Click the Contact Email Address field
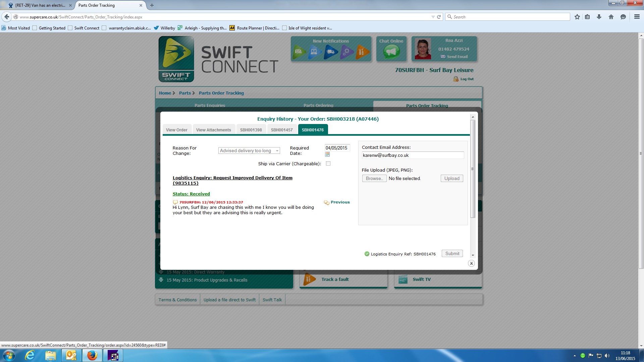 [x=413, y=156]
